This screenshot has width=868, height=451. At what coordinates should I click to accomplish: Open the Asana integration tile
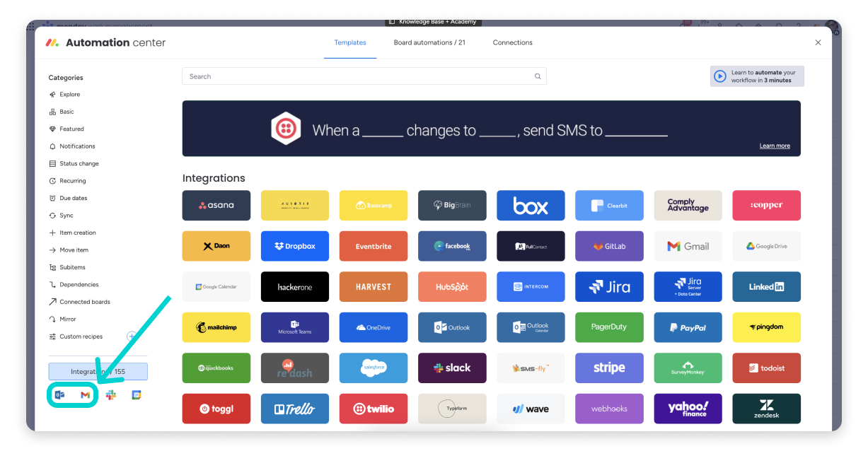(216, 205)
